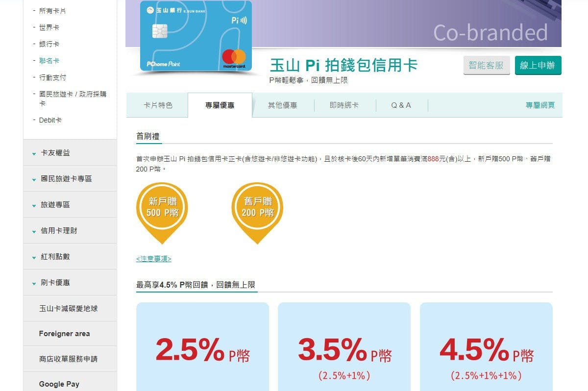This screenshot has height=391, width=588.
Task: Click the Co-branded banner text
Action: click(490, 32)
